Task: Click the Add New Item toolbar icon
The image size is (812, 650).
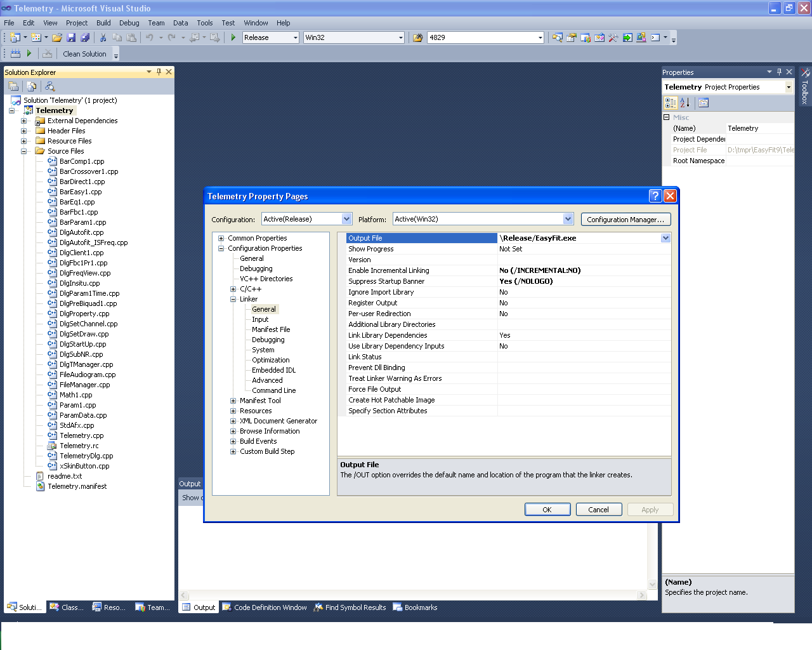Action: point(36,37)
